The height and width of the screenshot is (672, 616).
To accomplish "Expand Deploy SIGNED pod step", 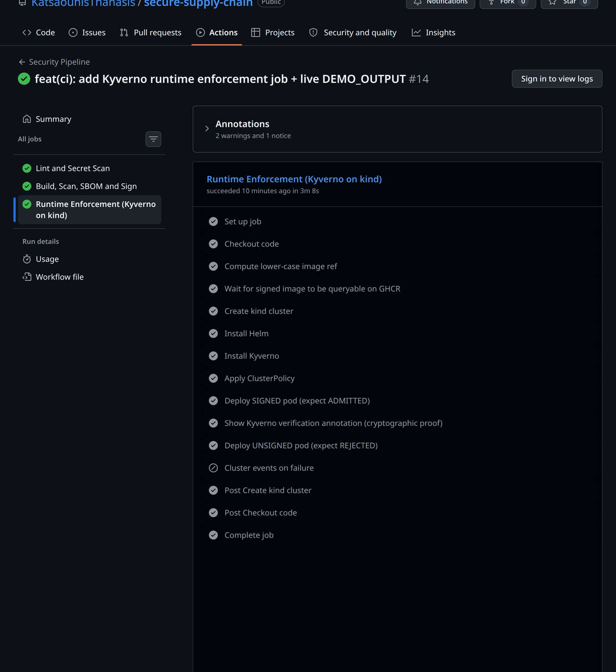I will [397, 401].
